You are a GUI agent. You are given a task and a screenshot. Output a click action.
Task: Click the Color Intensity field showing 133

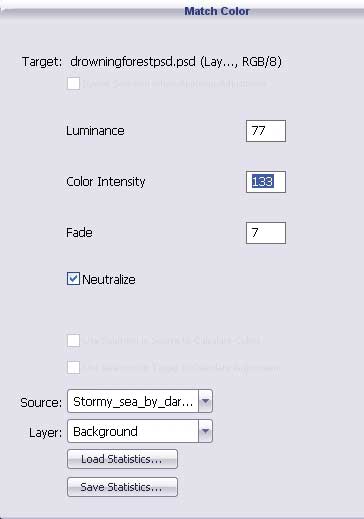(x=266, y=182)
